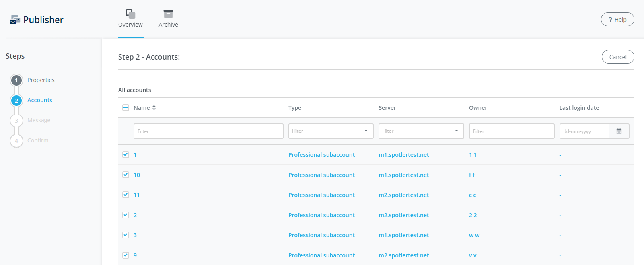Click the Last login date header
The height and width of the screenshot is (265, 644).
579,108
